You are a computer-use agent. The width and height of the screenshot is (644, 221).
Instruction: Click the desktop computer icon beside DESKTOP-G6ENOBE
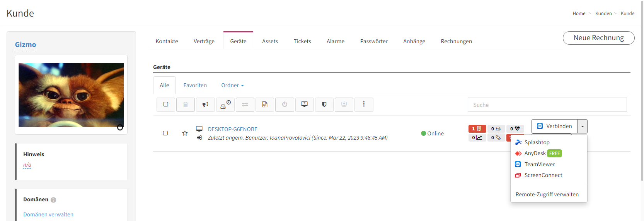199,129
